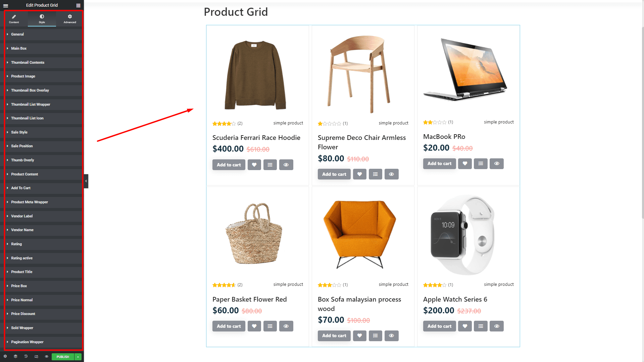Switch to the Advanced tab
This screenshot has height=362, width=644.
(x=70, y=19)
